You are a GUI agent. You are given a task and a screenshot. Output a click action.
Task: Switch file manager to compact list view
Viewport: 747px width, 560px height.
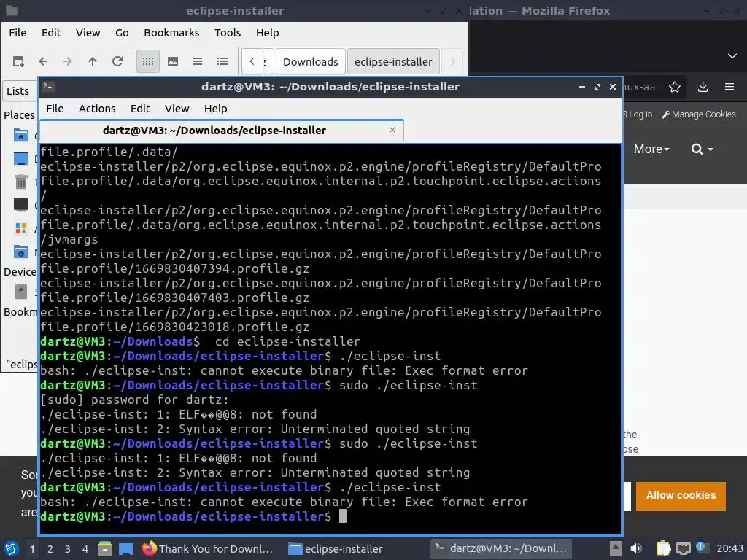point(198,61)
